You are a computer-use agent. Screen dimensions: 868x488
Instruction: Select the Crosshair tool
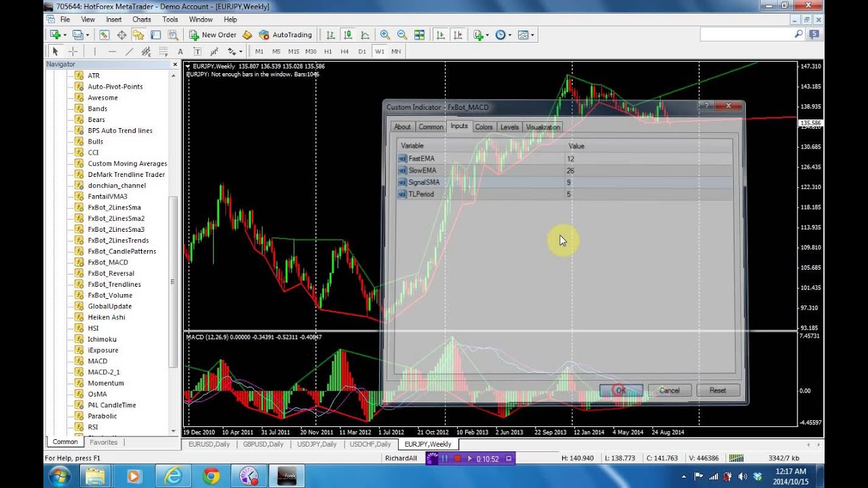coord(73,52)
